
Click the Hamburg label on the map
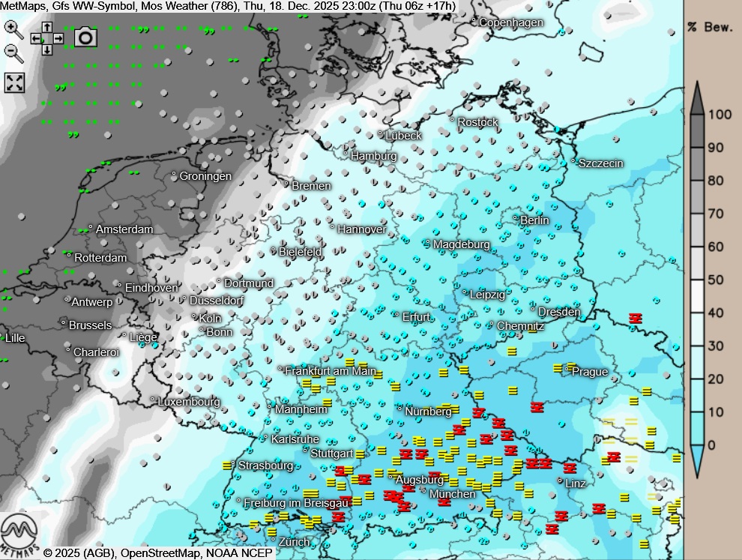pos(373,156)
